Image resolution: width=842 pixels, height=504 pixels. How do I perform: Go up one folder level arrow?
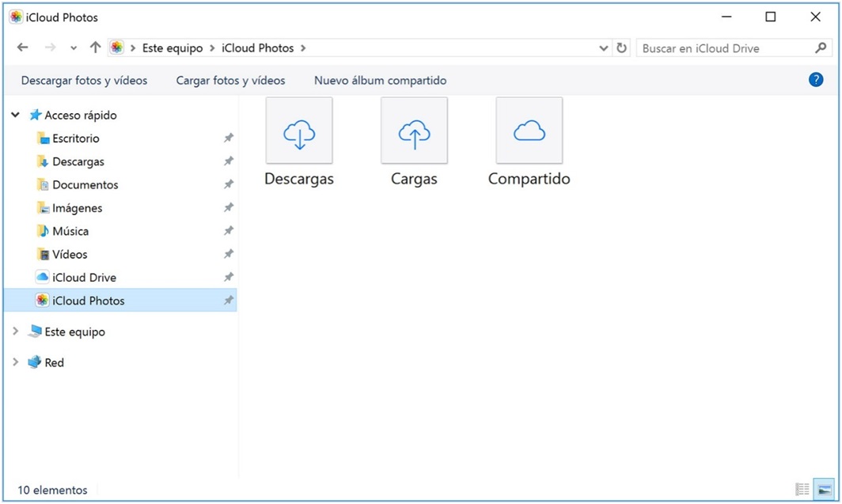point(96,47)
